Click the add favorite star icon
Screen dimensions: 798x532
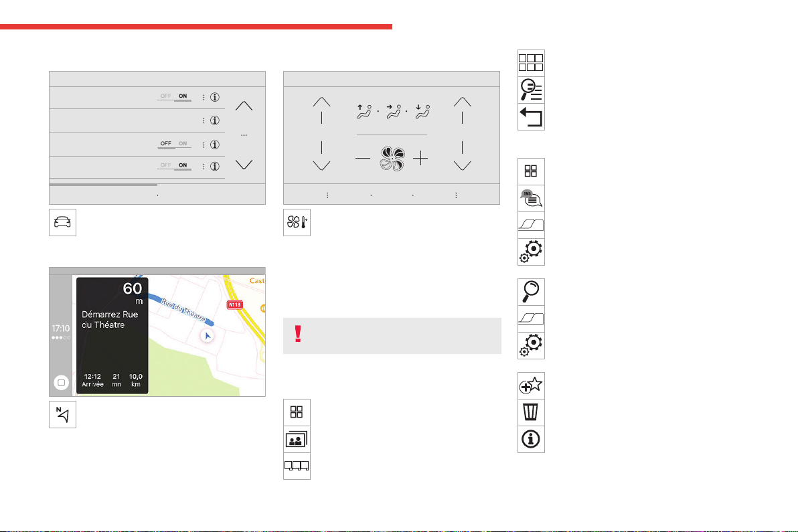tap(531, 385)
